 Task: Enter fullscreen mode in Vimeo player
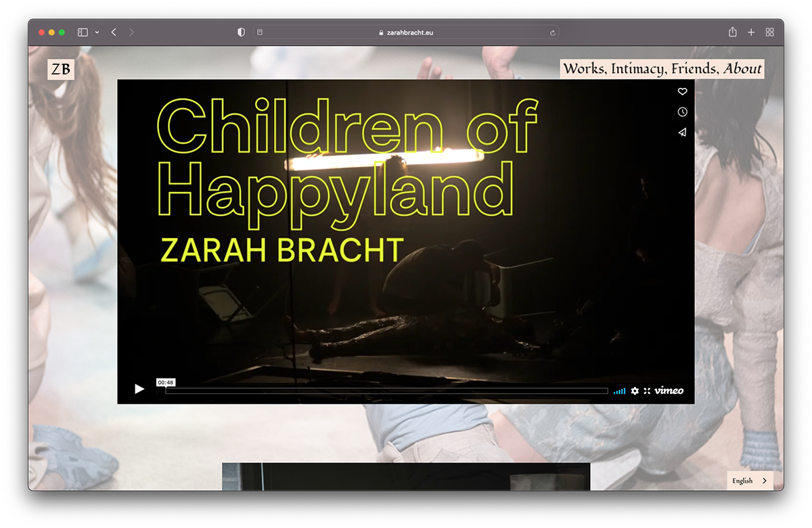[647, 391]
